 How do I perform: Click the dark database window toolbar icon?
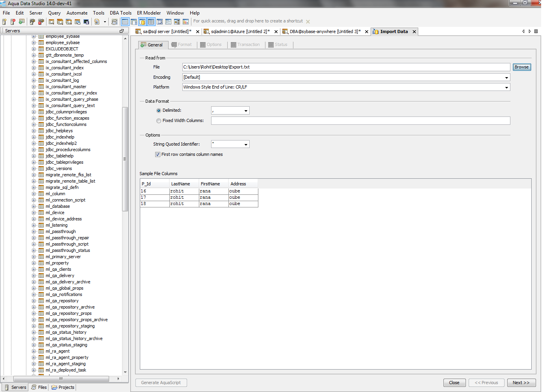(86, 22)
